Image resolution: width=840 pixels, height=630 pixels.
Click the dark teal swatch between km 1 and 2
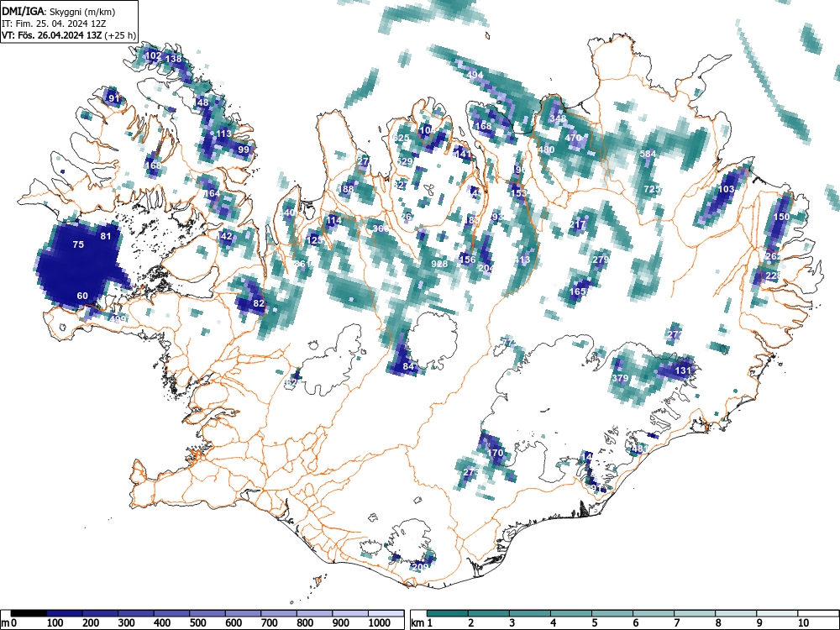pos(448,613)
